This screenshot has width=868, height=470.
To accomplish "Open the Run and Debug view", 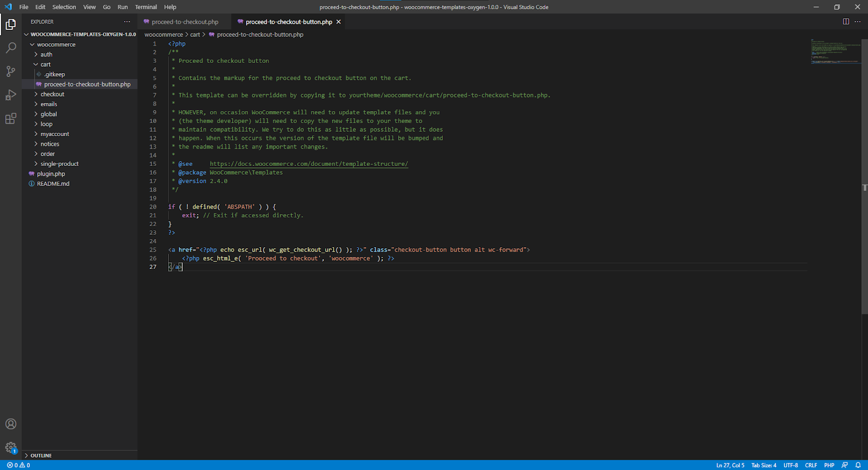I will 11,95.
